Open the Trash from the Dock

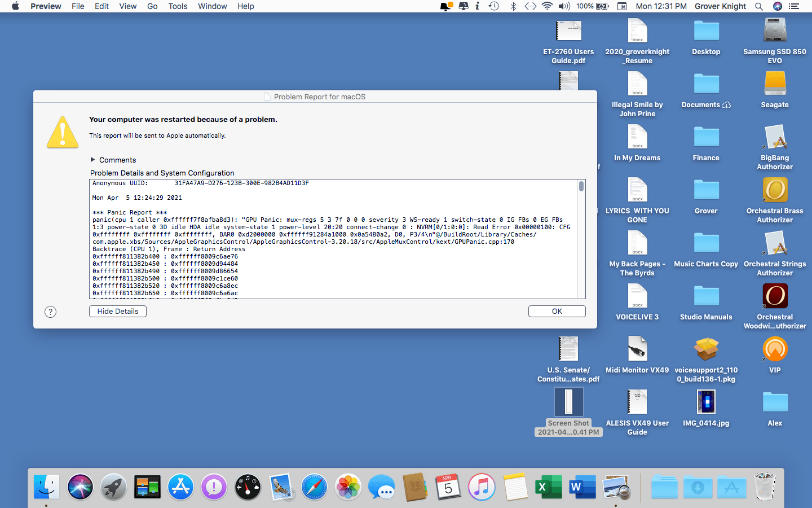pos(765,487)
